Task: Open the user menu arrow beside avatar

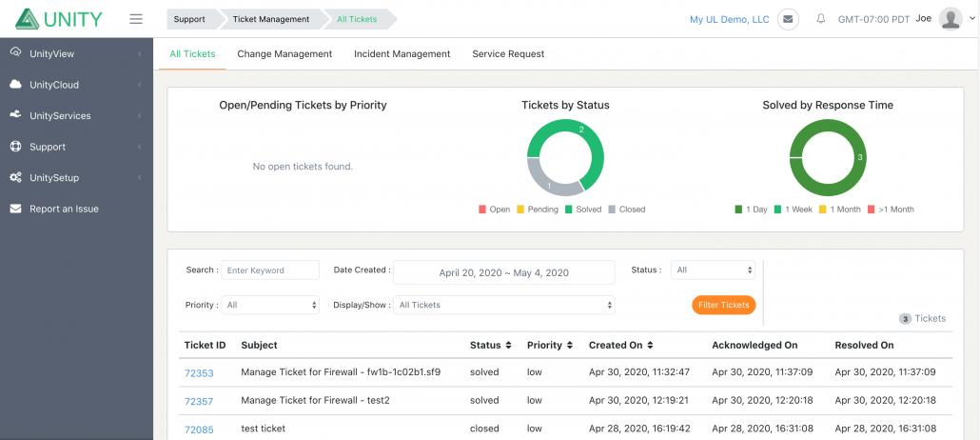Action: (x=971, y=19)
